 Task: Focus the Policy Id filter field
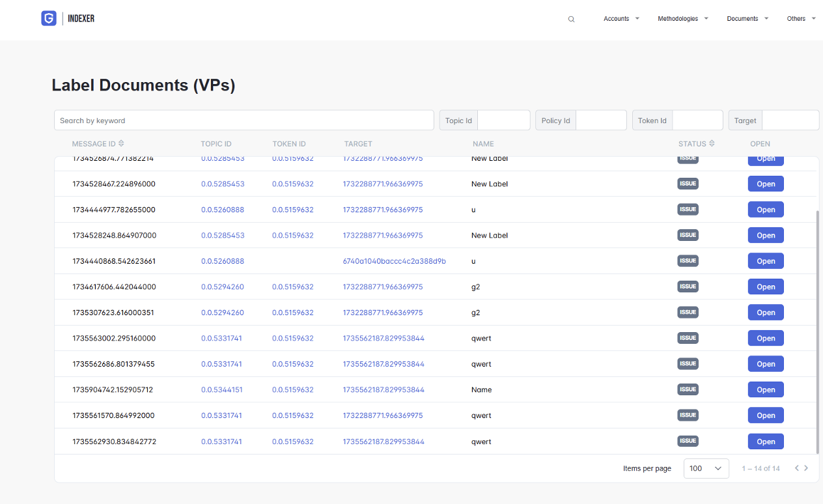point(600,120)
